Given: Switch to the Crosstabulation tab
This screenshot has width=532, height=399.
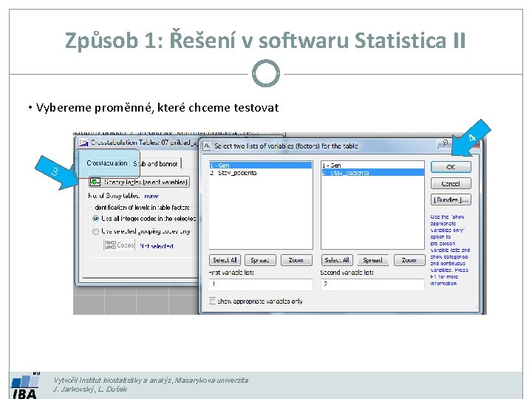Looking at the screenshot, I should click(x=107, y=163).
